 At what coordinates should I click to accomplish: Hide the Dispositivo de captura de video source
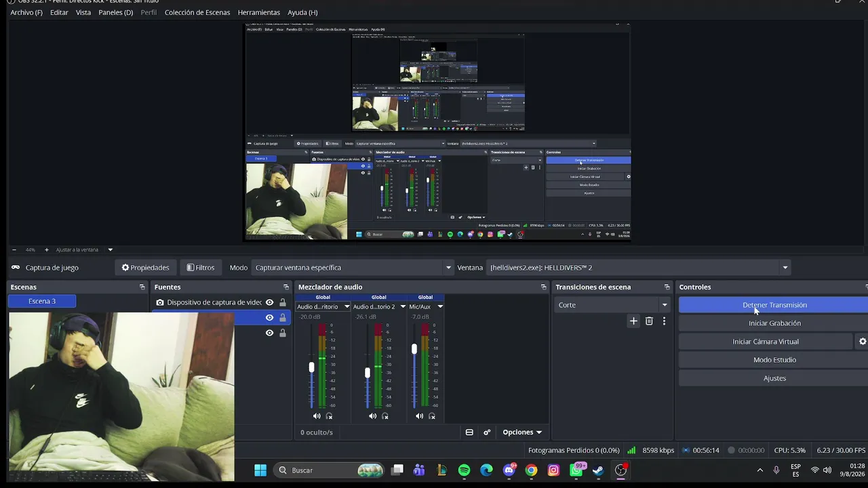[x=269, y=302]
